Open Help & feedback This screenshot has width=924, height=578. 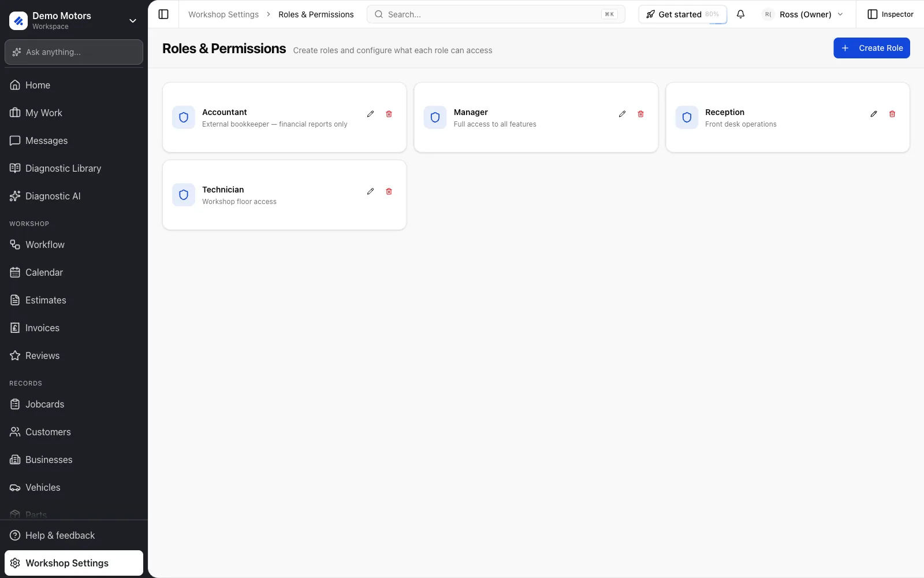[74, 535]
